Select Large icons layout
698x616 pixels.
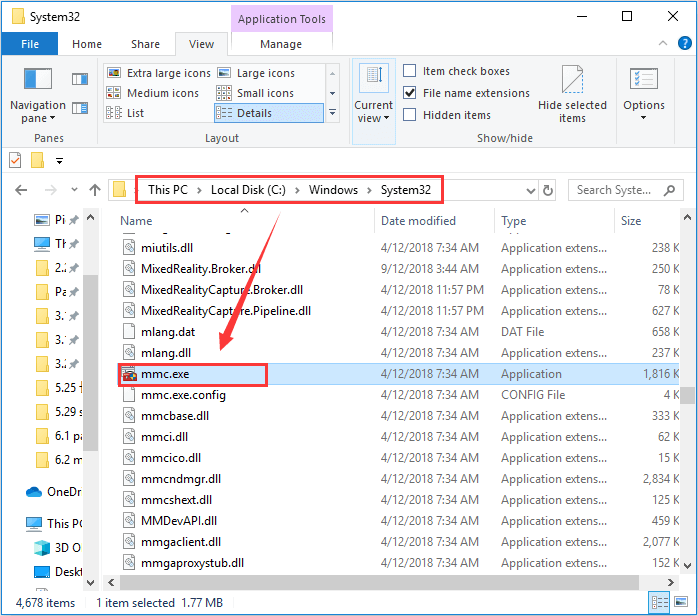(x=256, y=73)
